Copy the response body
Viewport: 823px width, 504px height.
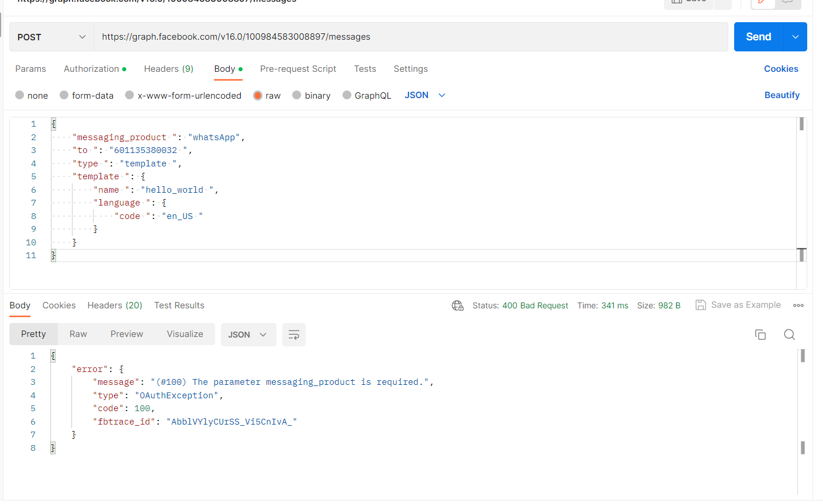760,335
